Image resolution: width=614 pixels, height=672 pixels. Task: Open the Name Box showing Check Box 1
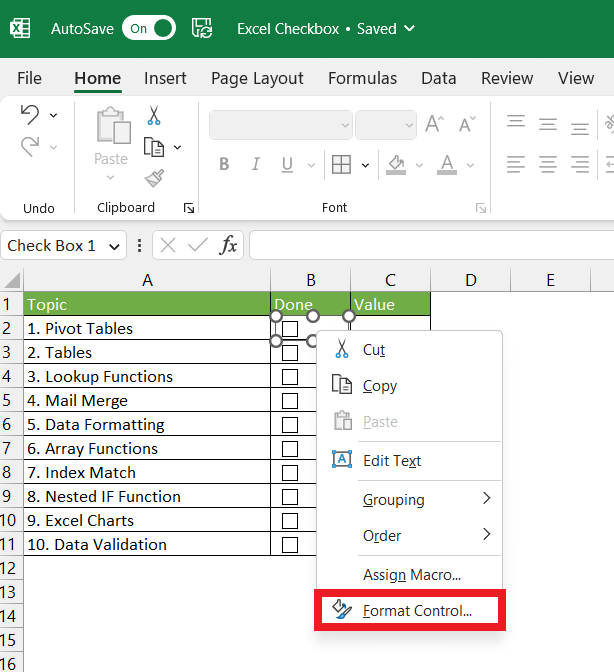(64, 246)
